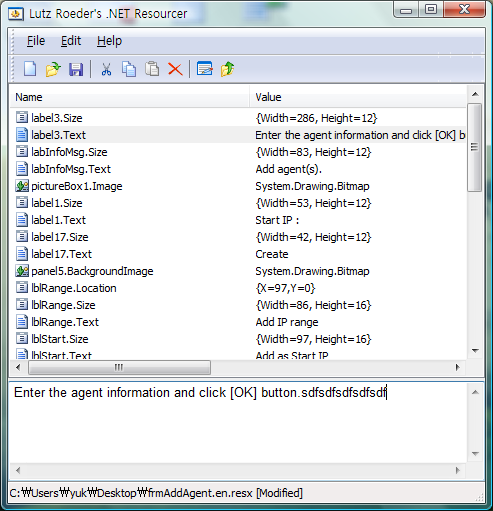Click the list's vertical scrollbar down arrow
Image resolution: width=493 pixels, height=511 pixels.
475,351
